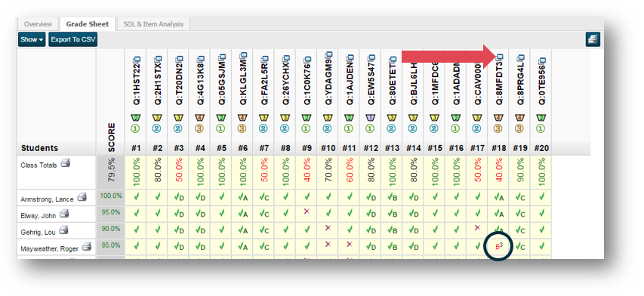Click Armstrong's check A answer in #6
Screen dimensions: 644x296
tap(243, 198)
